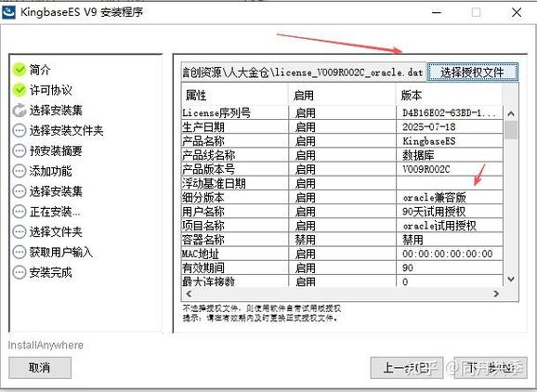Minimize the KingbaseES installer window
The width and height of the screenshot is (537, 392).
437,12
